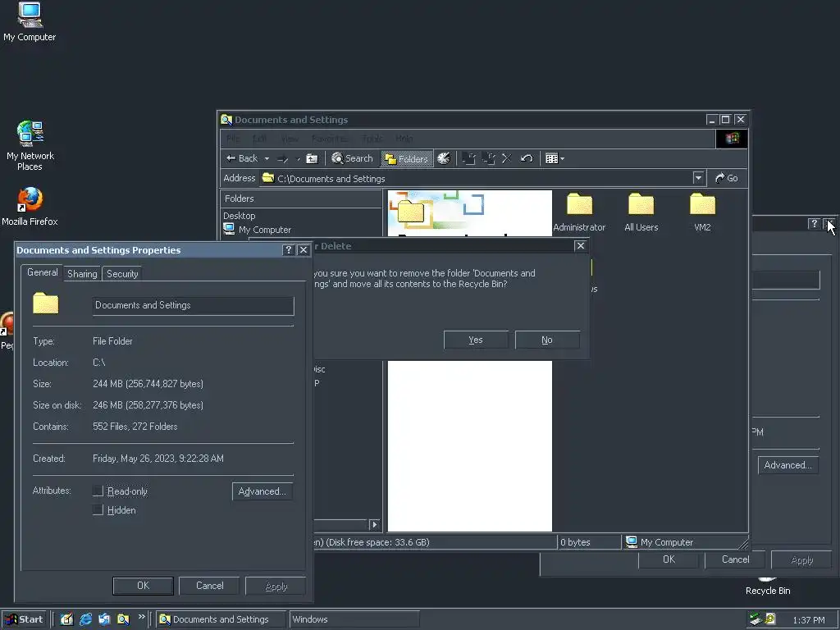Viewport: 840px width, 630px height.
Task: Switch to the Sharing tab
Action: 82,274
